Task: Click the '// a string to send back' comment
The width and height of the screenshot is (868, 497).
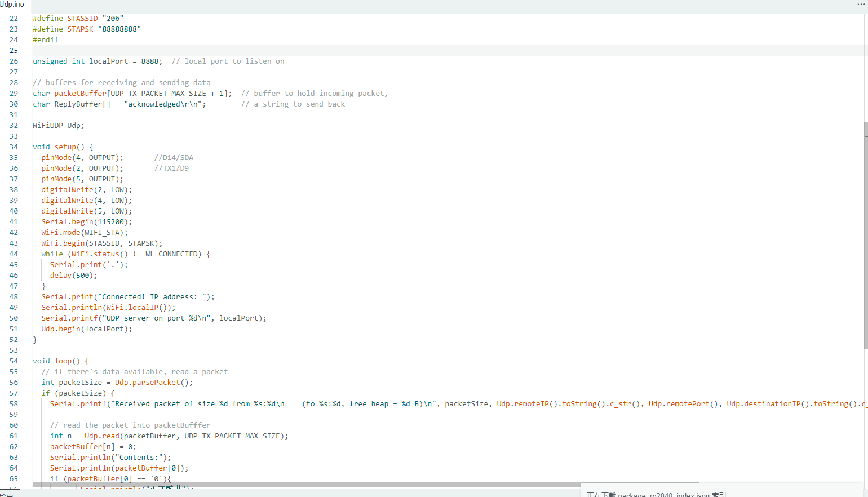Action: pyautogui.click(x=293, y=104)
